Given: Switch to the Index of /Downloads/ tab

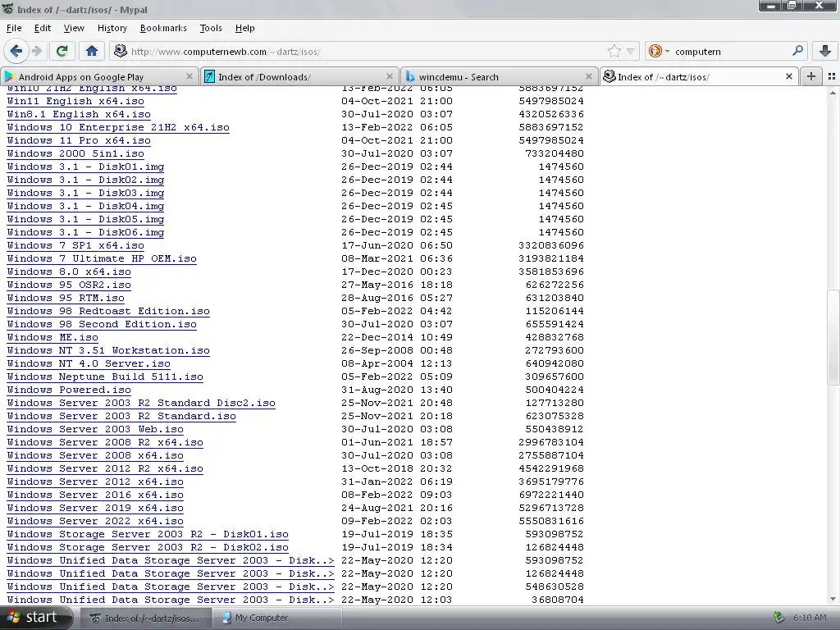Looking at the screenshot, I should pyautogui.click(x=299, y=76).
